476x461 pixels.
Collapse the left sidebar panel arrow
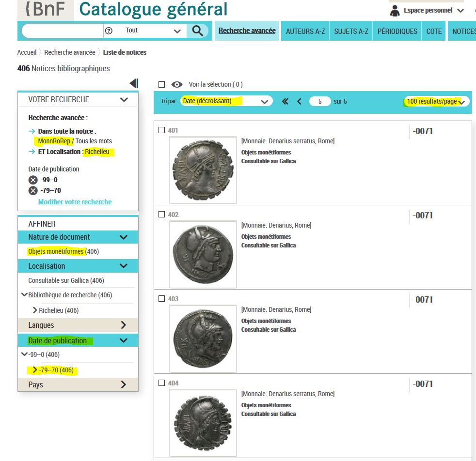click(x=134, y=84)
